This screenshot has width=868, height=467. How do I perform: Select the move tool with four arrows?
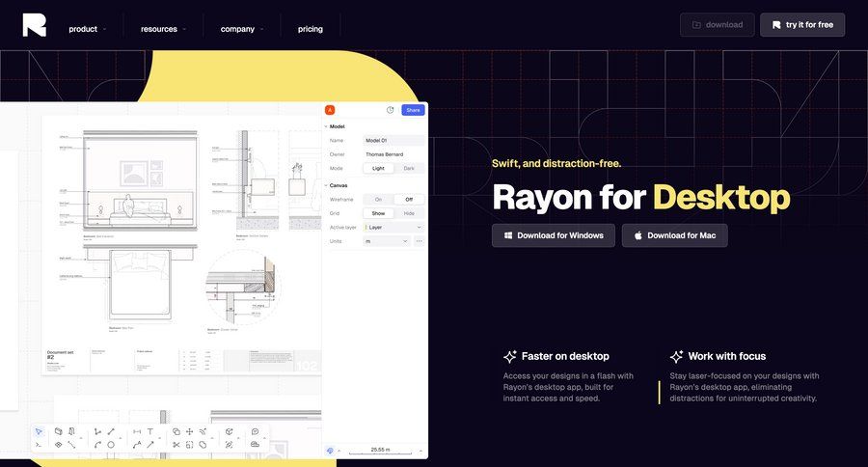189,431
